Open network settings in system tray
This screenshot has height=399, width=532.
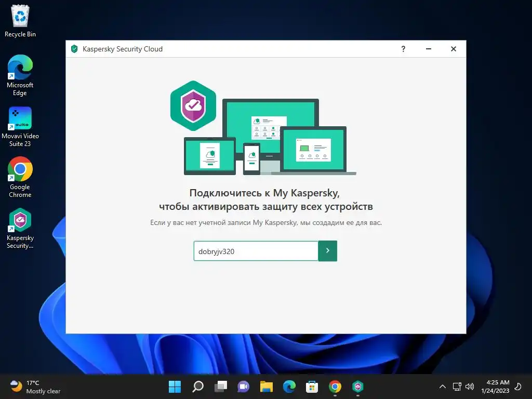click(x=457, y=387)
